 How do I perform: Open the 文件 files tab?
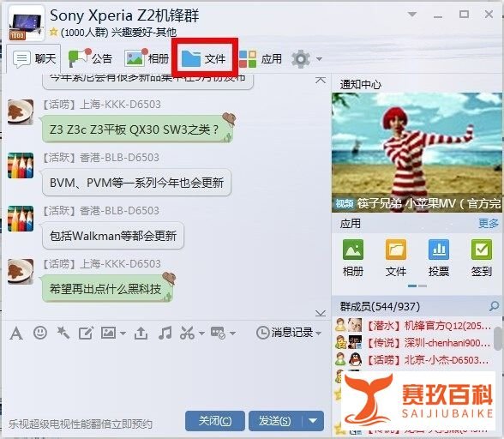coord(204,58)
